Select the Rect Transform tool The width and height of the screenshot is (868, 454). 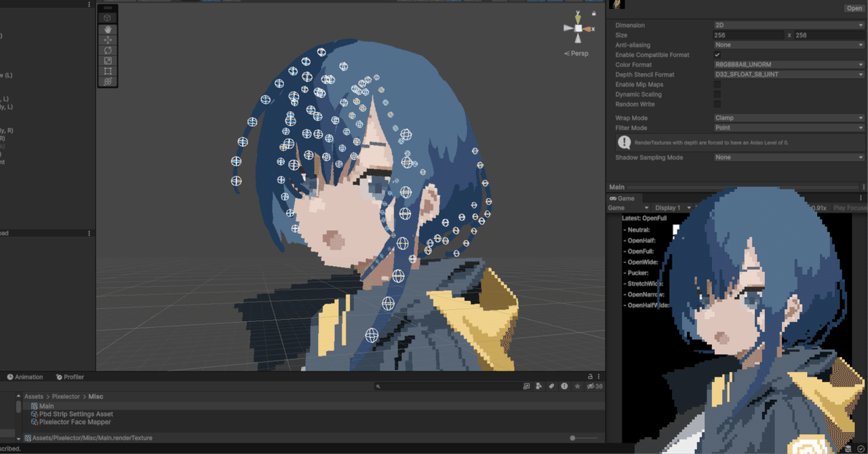point(108,71)
